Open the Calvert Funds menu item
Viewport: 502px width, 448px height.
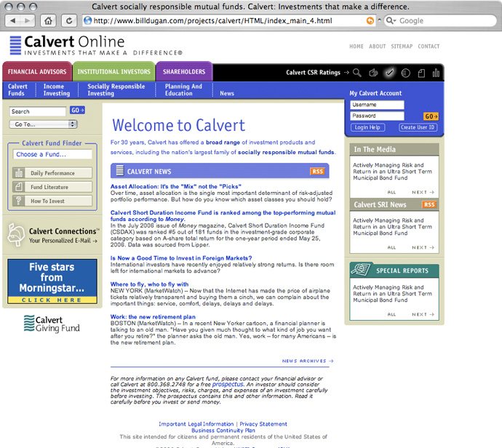click(17, 90)
